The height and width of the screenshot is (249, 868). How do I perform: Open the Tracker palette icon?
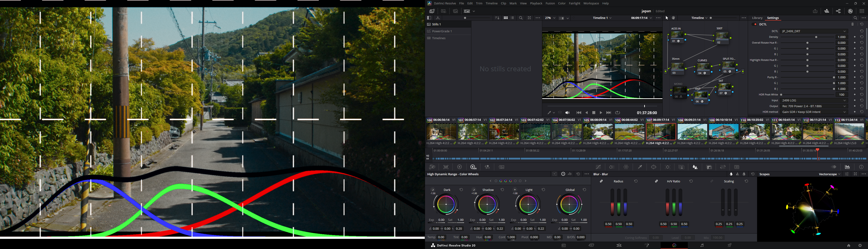(x=667, y=167)
